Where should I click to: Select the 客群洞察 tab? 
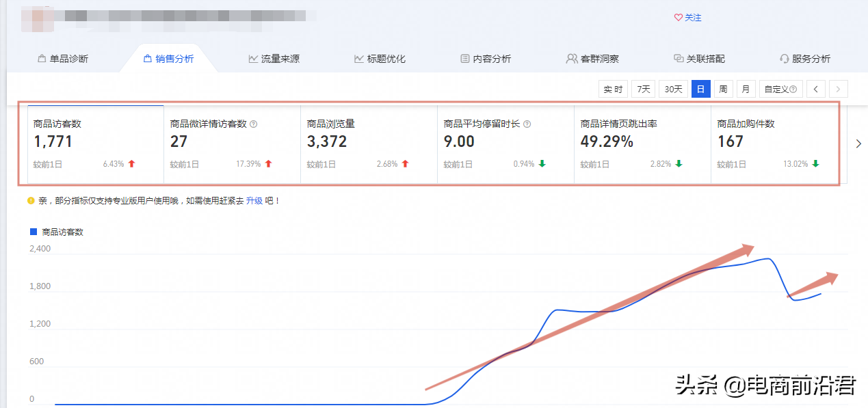coord(592,59)
